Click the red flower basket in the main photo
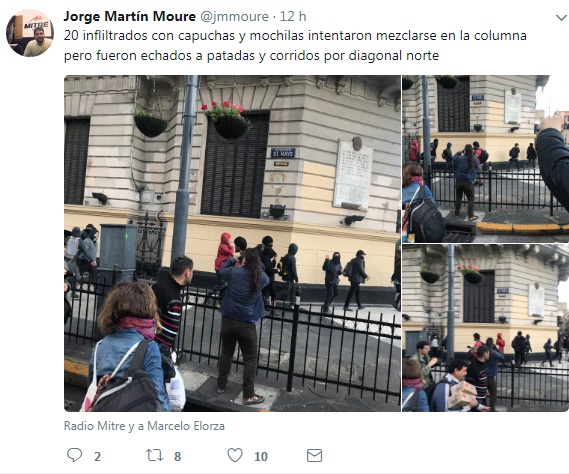The image size is (569, 474). pyautogui.click(x=228, y=120)
